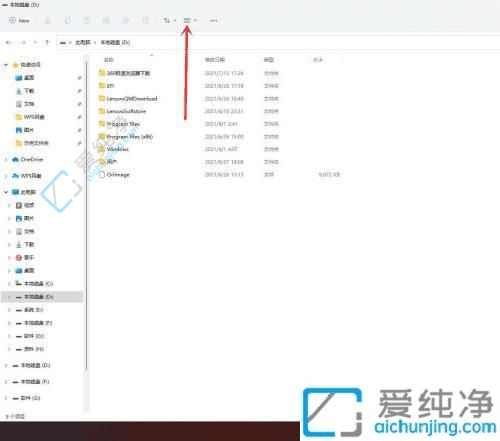This screenshot has width=500, height=441.
Task: Click 本地磁盘 (D:) in the address bar path
Action: pos(115,42)
